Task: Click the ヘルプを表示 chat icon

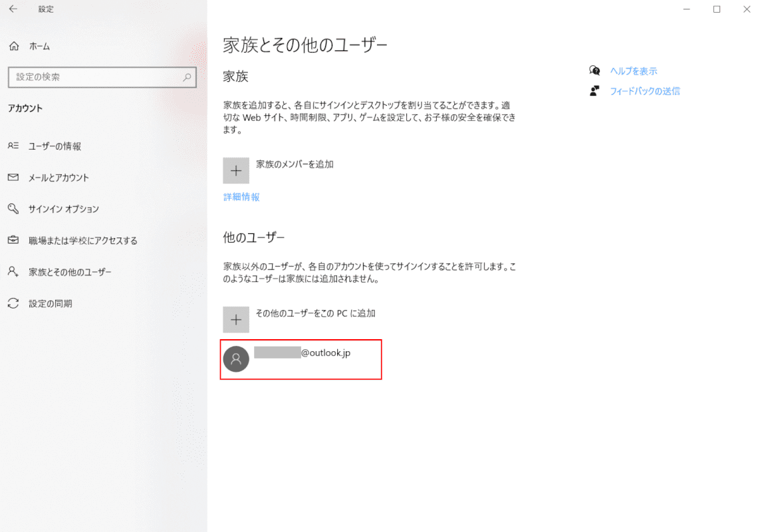Action: (594, 71)
